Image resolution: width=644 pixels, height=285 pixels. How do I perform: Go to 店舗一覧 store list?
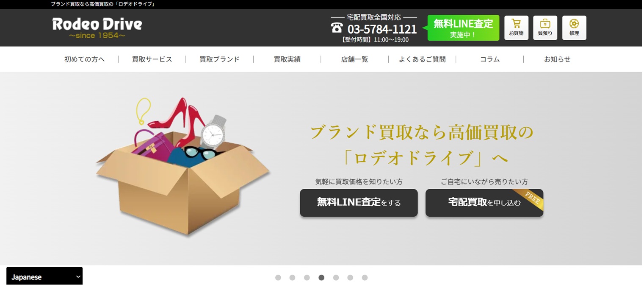coord(354,59)
